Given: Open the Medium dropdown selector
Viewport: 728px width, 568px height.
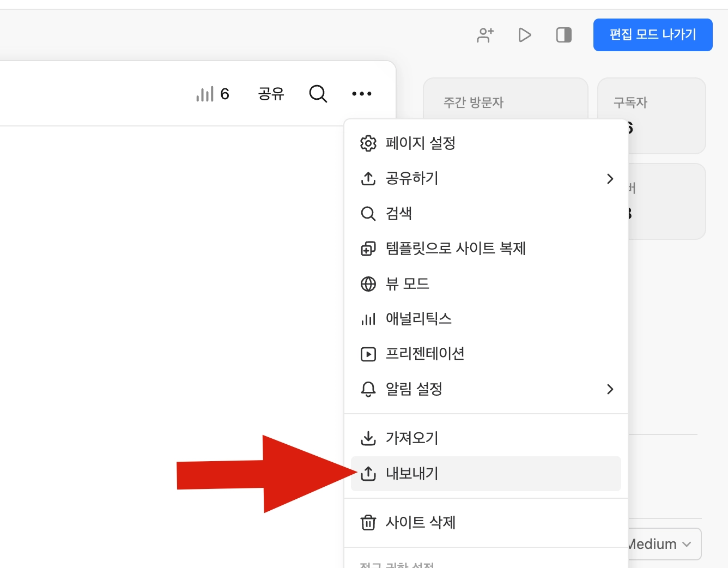Looking at the screenshot, I should [662, 544].
